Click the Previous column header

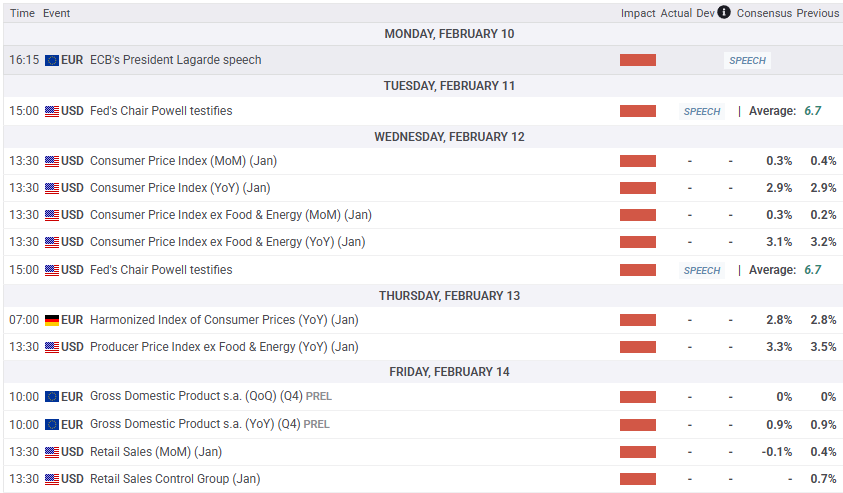click(818, 13)
